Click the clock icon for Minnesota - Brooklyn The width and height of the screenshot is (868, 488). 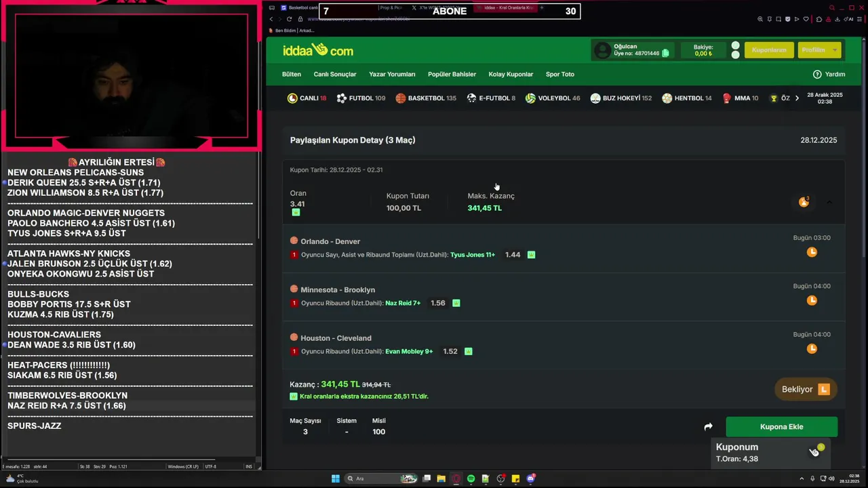point(812,300)
